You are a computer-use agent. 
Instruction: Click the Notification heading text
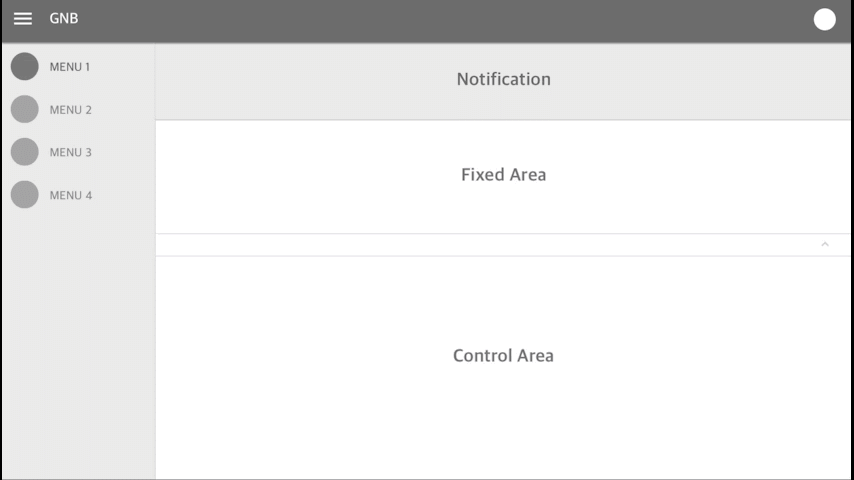click(504, 80)
